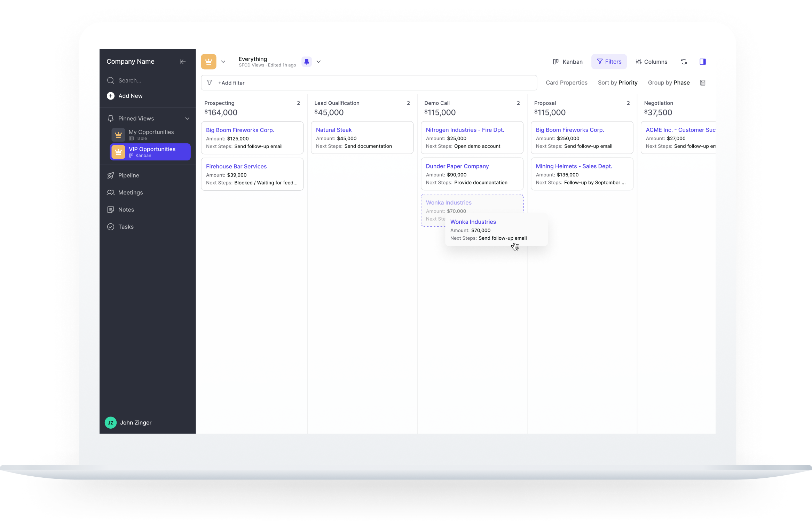Open Pipeline with rocket icon
Screen dimensions: 812x524
point(128,175)
